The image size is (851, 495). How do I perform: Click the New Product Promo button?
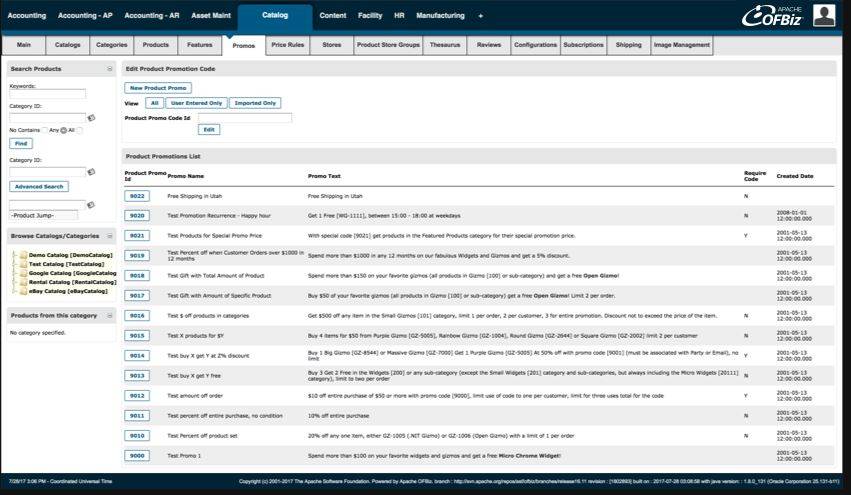coord(157,88)
